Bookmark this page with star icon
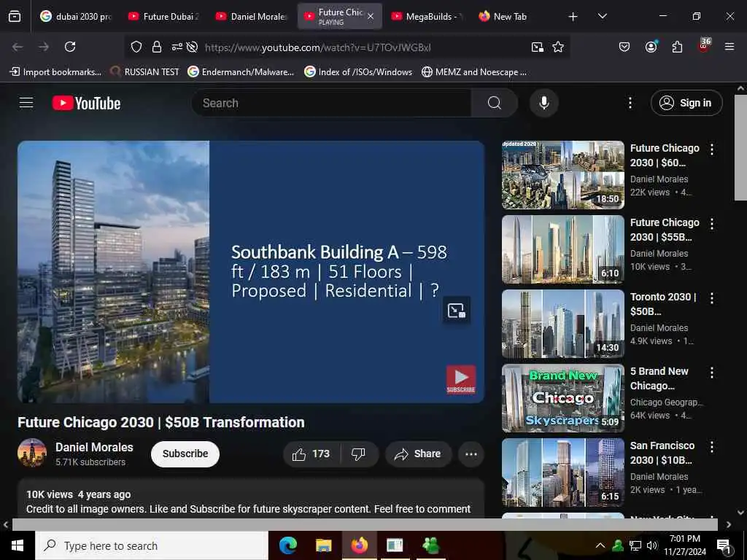This screenshot has height=560, width=747. coord(558,47)
